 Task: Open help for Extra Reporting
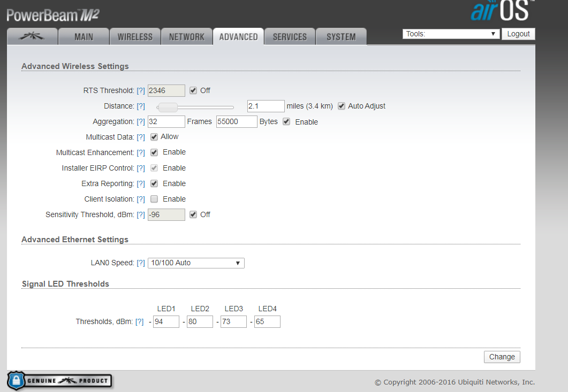click(141, 184)
